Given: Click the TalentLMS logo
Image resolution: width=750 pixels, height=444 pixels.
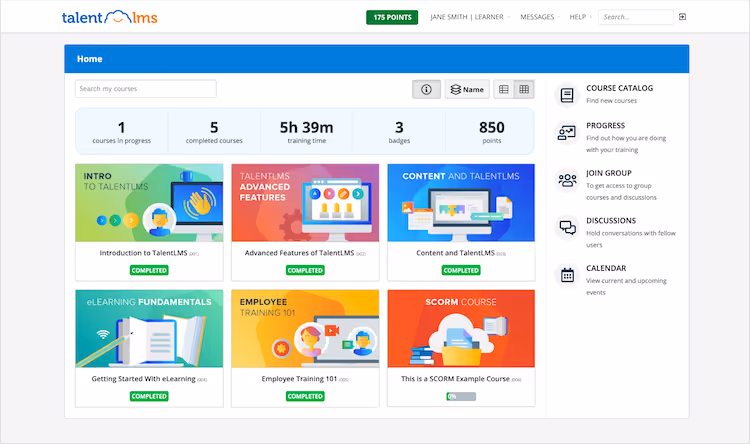Looking at the screenshot, I should pyautogui.click(x=110, y=17).
